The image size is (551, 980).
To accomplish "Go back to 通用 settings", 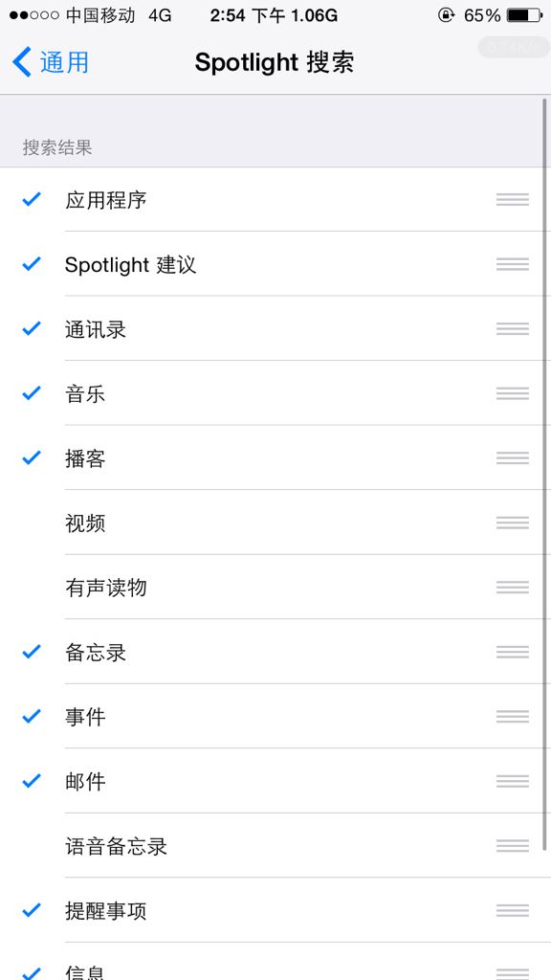I will coord(51,62).
